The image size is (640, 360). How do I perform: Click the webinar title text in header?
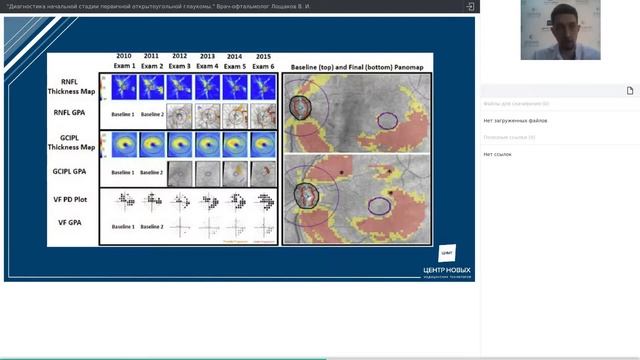(158, 7)
